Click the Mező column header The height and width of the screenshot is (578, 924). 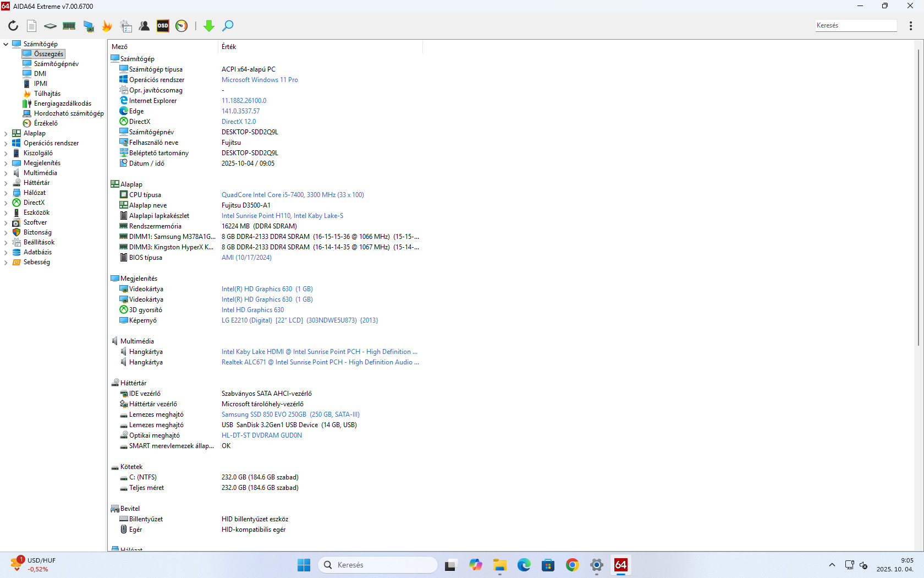[x=163, y=47]
